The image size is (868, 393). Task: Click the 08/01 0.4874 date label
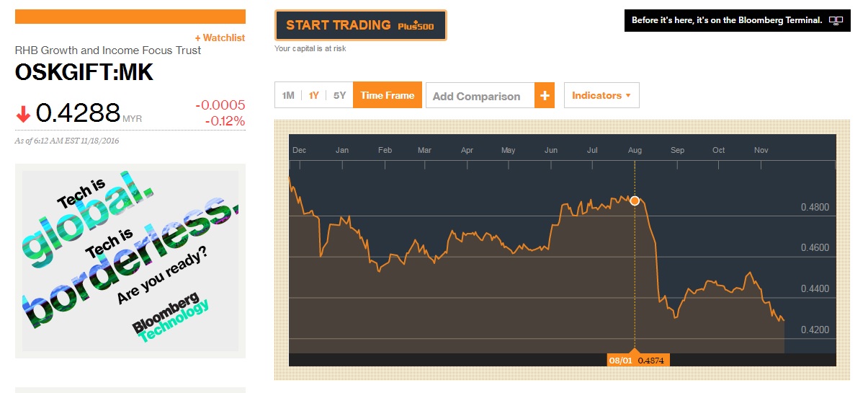pos(638,360)
